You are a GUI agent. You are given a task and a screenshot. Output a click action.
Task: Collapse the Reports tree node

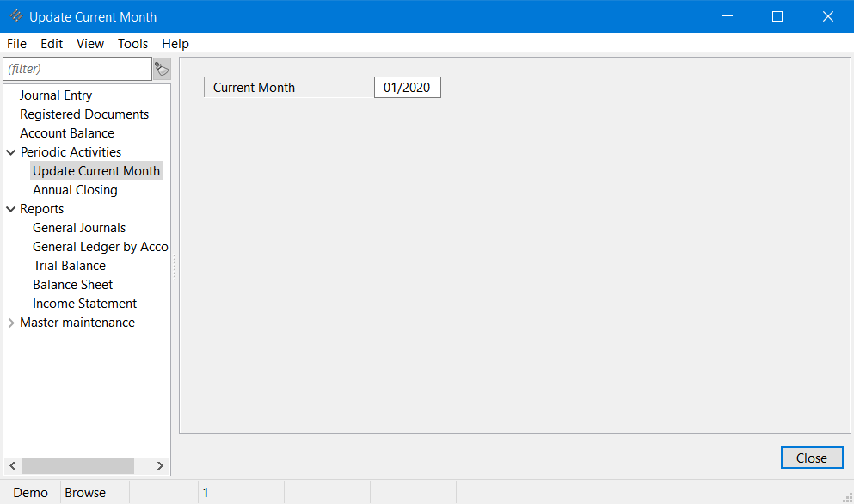click(x=11, y=209)
